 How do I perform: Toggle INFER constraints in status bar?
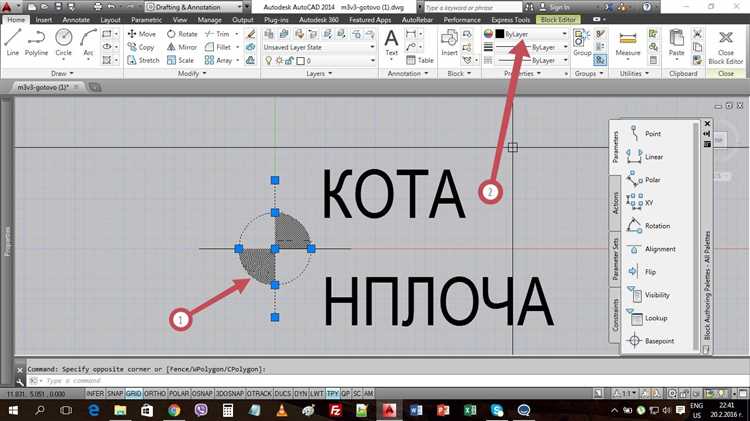pyautogui.click(x=95, y=393)
